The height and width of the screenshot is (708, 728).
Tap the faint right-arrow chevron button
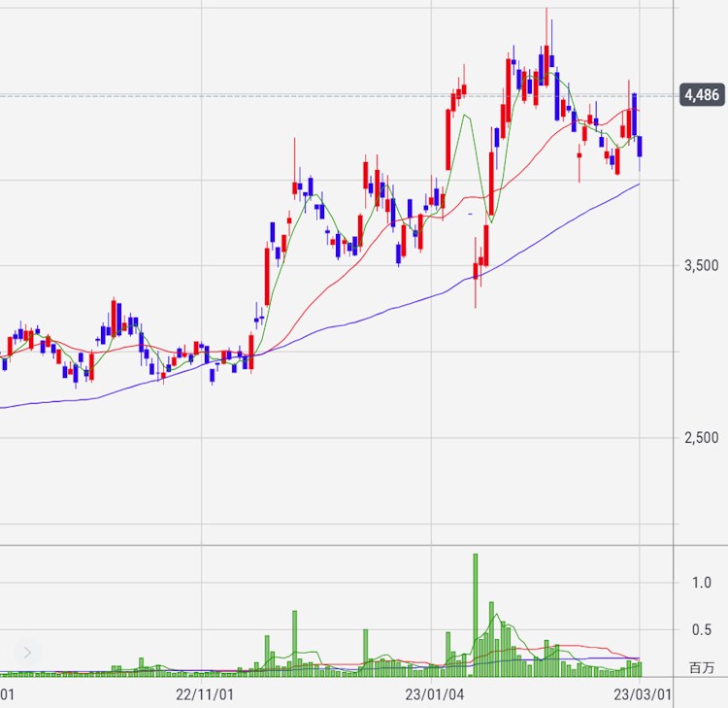(27, 653)
